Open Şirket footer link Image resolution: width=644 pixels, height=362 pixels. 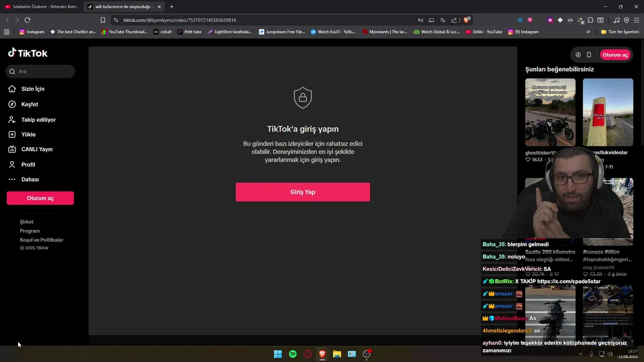(27, 222)
